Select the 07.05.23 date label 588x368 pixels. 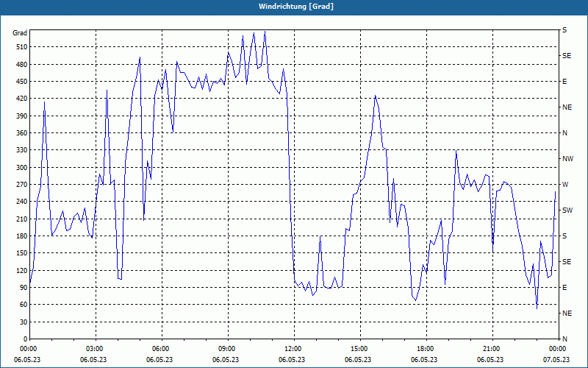(556, 360)
